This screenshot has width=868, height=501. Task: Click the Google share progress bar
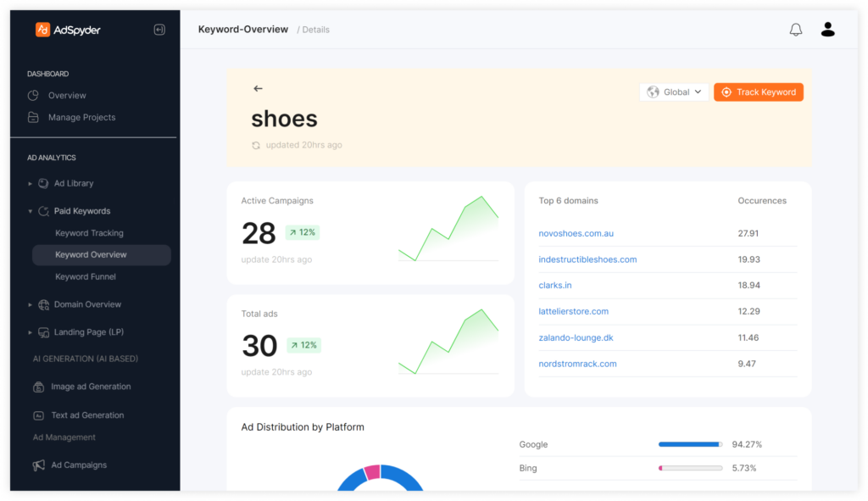(690, 444)
